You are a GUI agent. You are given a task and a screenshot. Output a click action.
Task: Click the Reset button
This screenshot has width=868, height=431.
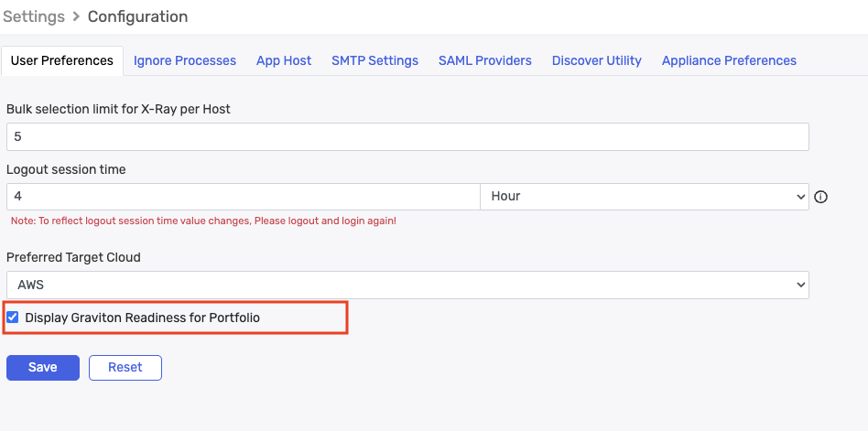[125, 367]
